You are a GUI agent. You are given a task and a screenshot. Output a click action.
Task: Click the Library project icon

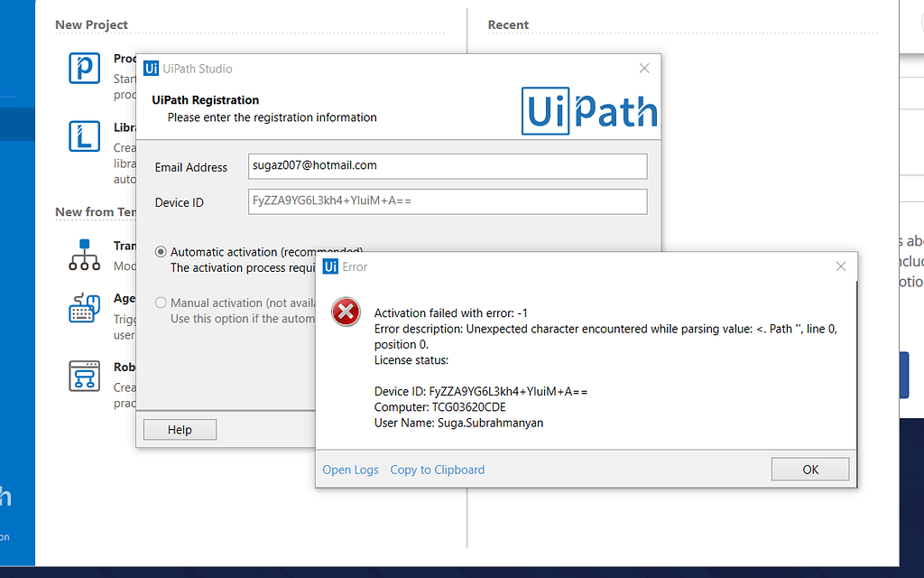click(84, 136)
